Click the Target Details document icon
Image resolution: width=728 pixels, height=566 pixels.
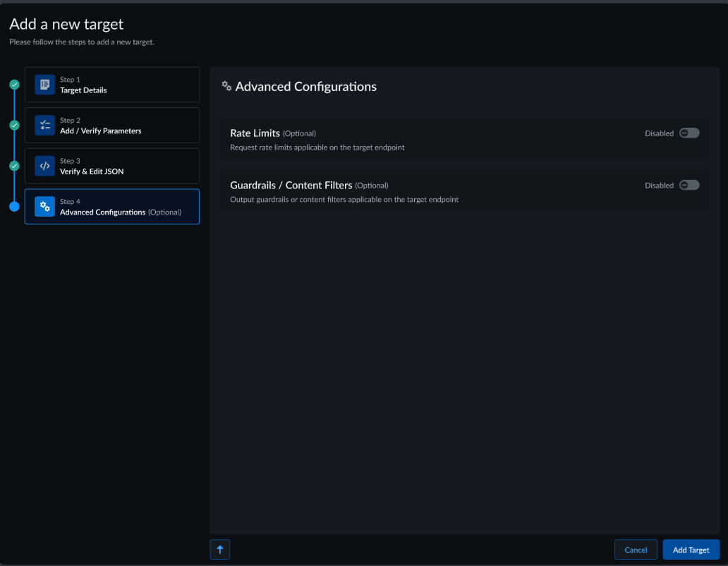44,85
